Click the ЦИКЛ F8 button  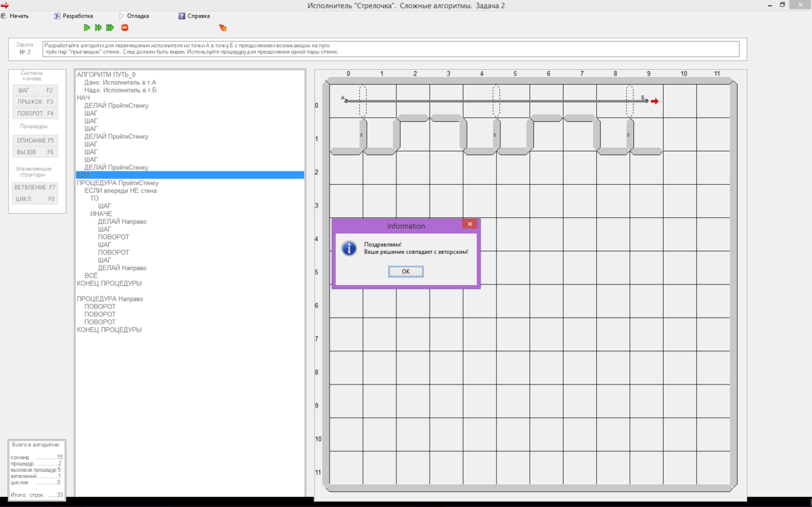click(35, 199)
